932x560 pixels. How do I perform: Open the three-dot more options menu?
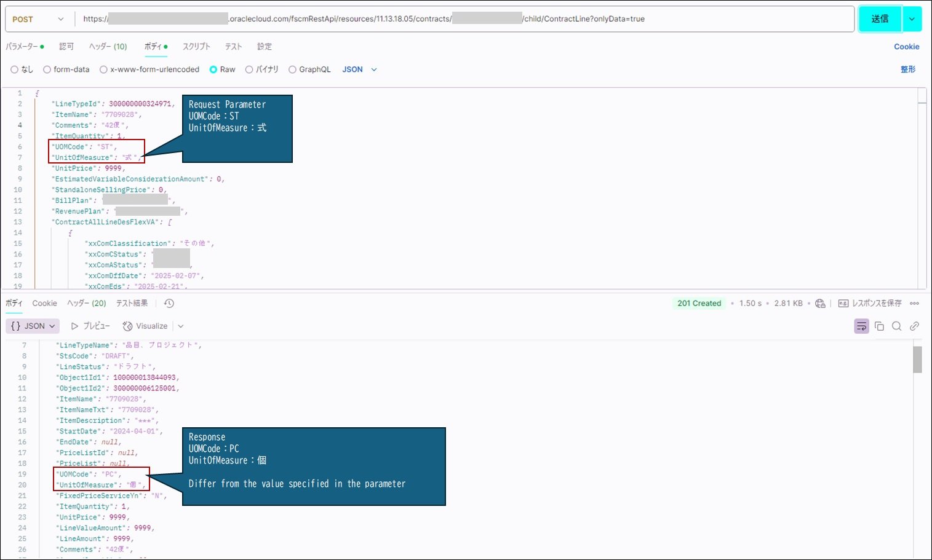point(915,303)
